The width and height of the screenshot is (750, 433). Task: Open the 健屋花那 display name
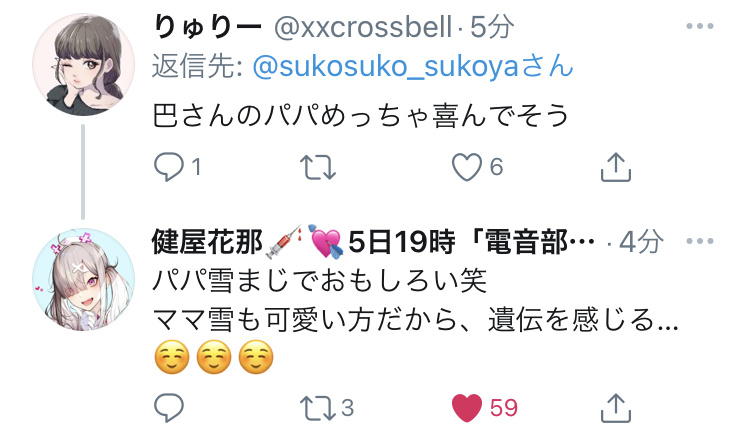207,242
